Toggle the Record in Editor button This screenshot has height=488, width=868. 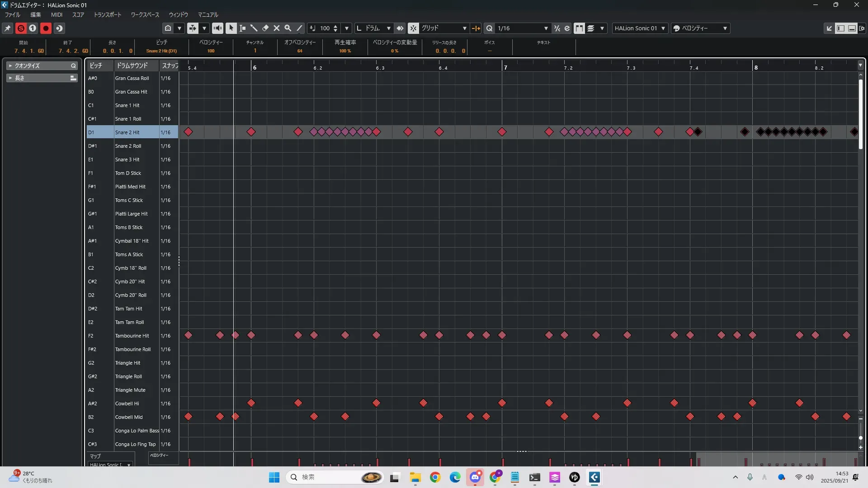click(x=46, y=28)
